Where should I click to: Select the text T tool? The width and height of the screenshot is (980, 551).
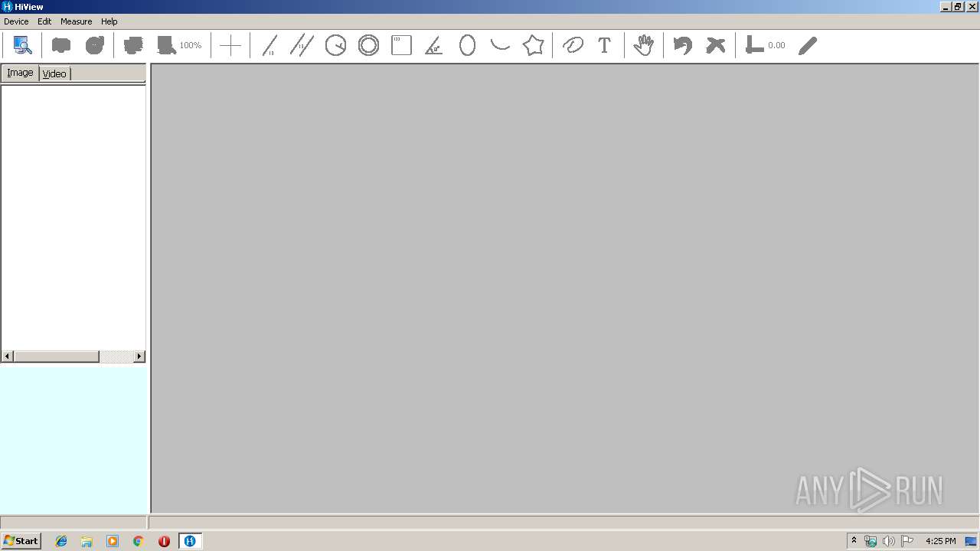[x=605, y=45]
